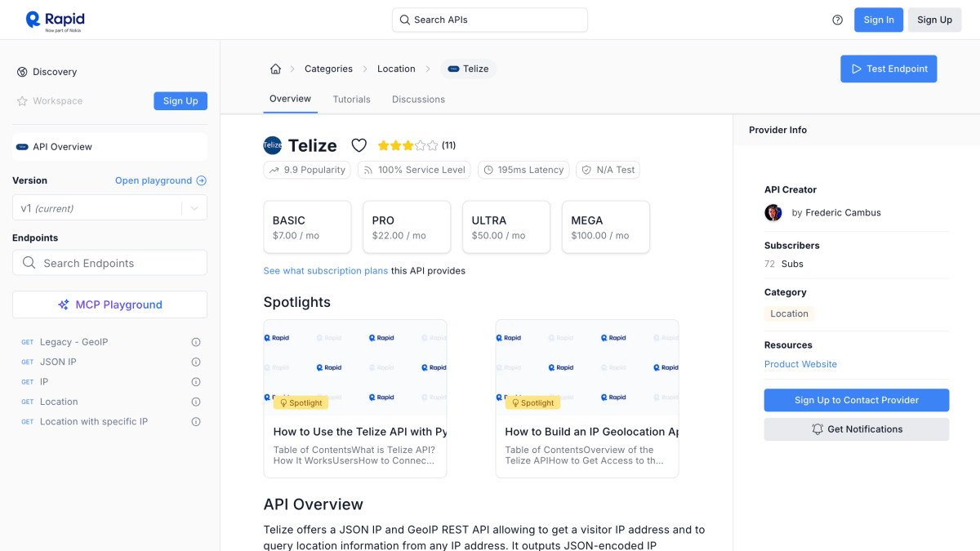
Task: Click See what subscription plans link
Action: [x=325, y=271]
